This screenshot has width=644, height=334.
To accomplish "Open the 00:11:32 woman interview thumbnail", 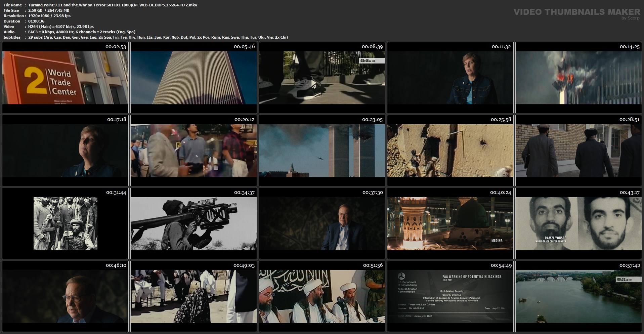I will (x=450, y=78).
